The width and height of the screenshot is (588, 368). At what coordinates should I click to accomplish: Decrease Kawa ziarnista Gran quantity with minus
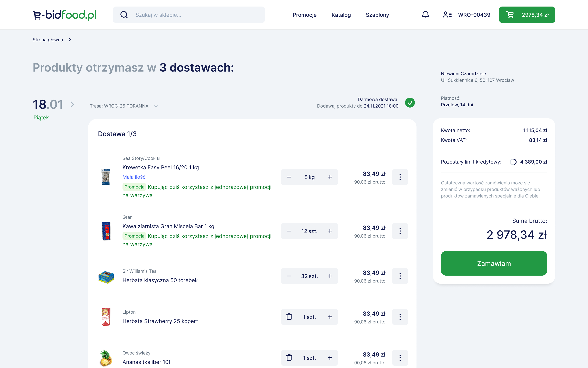(x=289, y=231)
